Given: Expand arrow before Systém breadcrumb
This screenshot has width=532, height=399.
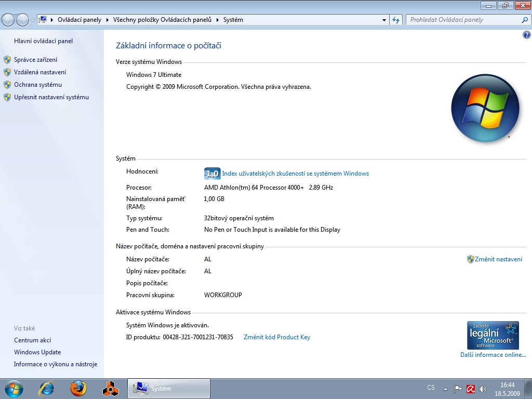Looking at the screenshot, I should (x=218, y=20).
